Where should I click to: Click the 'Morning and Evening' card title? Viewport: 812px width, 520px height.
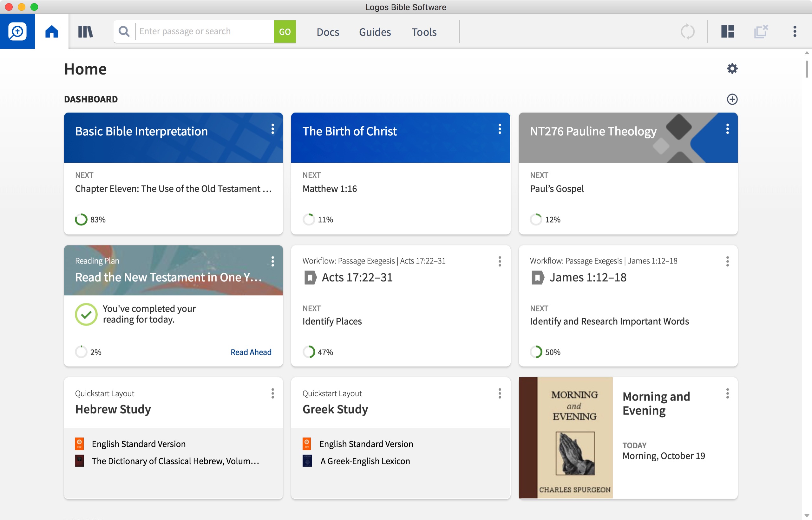coord(656,404)
